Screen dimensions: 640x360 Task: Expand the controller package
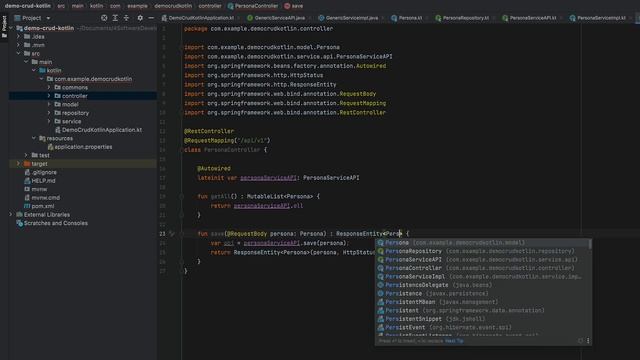click(x=49, y=96)
